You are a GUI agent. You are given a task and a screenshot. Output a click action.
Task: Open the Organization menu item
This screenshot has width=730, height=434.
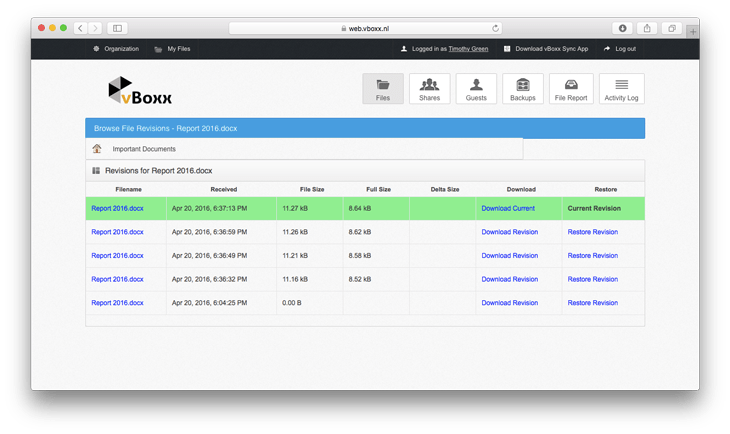click(x=116, y=49)
